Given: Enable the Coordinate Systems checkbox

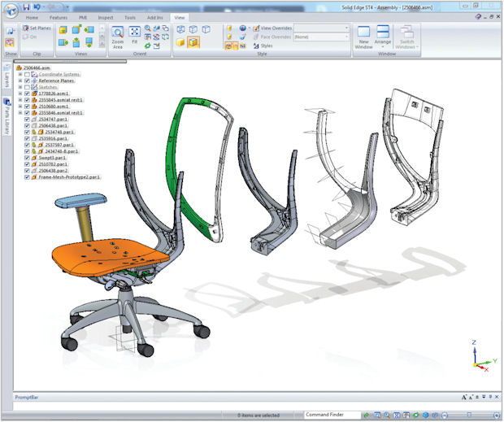Looking at the screenshot, I should click(28, 75).
